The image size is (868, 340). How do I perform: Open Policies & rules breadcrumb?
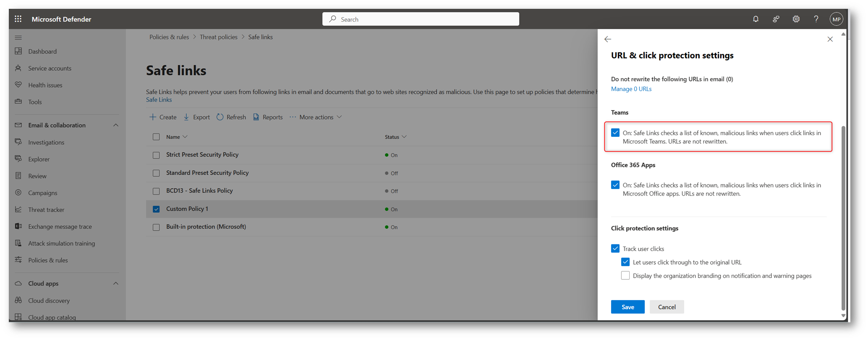click(169, 37)
